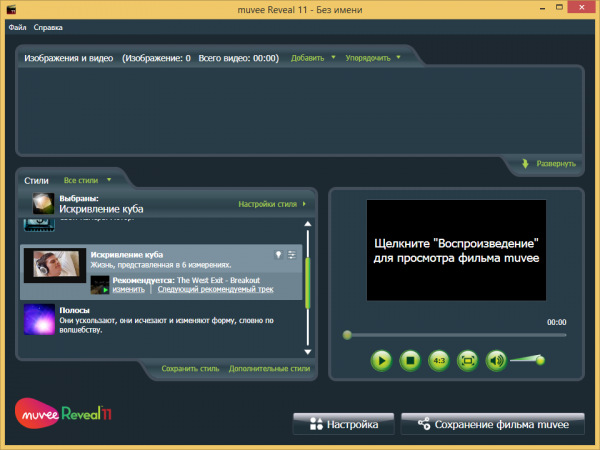
Task: Open sliders settings icon on Искривление куба
Action: point(292,255)
